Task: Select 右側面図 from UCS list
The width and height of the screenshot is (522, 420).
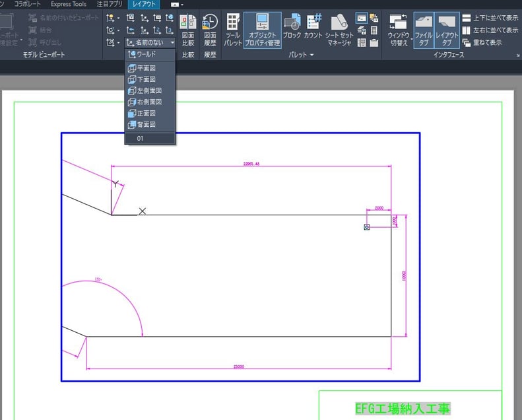Action: point(150,102)
